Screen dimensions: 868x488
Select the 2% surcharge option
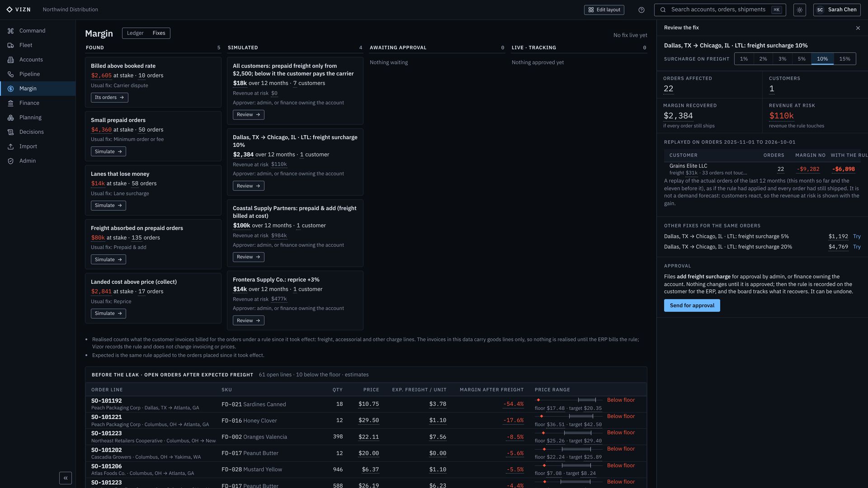[x=763, y=59]
